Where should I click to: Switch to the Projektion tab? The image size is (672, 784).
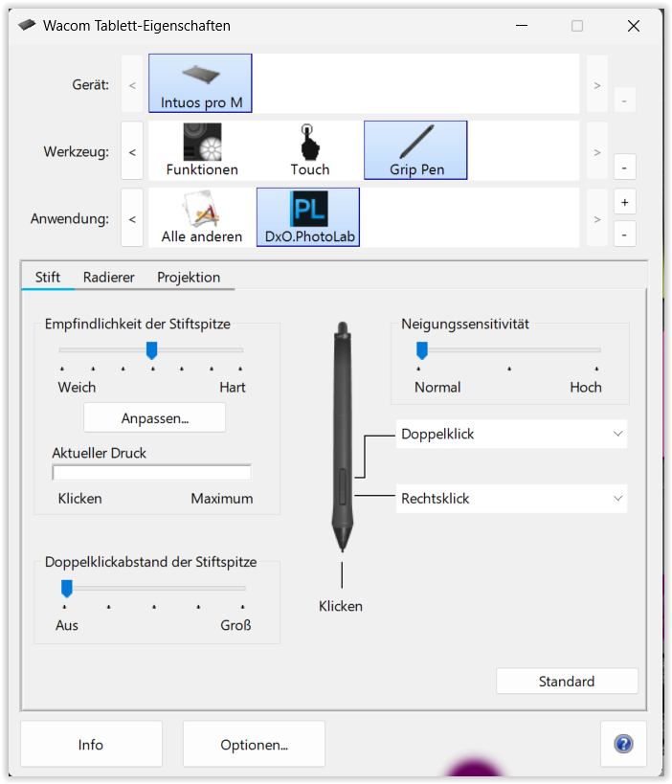tap(189, 278)
